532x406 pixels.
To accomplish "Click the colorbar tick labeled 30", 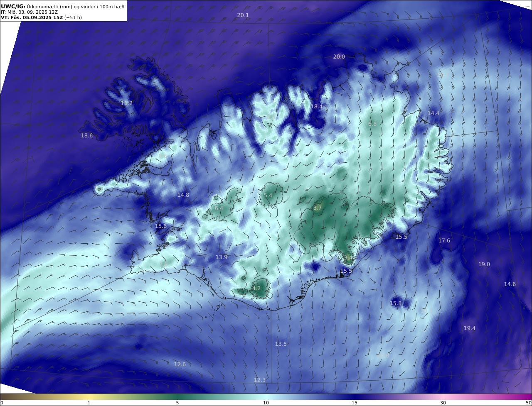I will 443,403.
